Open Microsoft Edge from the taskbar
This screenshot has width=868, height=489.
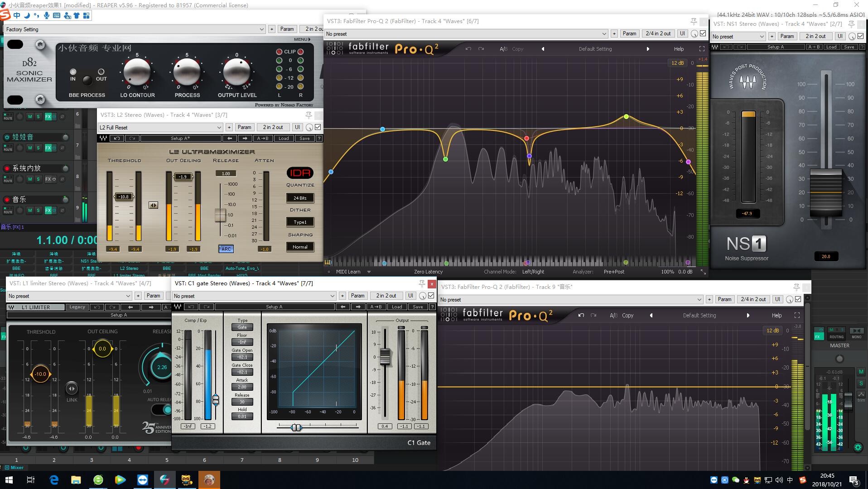tap(54, 480)
